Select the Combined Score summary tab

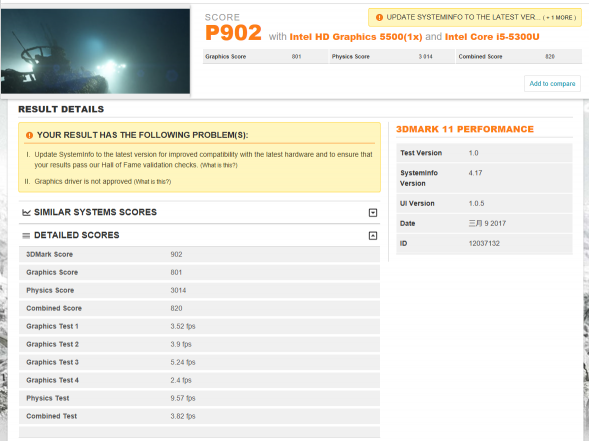click(519, 56)
